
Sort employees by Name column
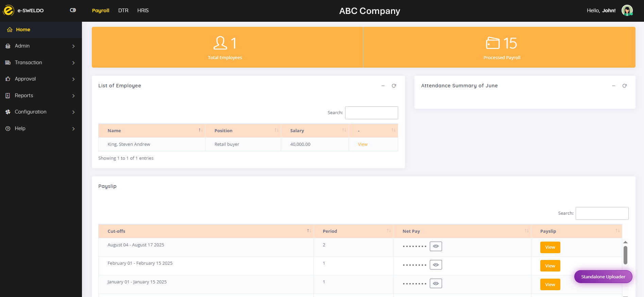(x=152, y=130)
